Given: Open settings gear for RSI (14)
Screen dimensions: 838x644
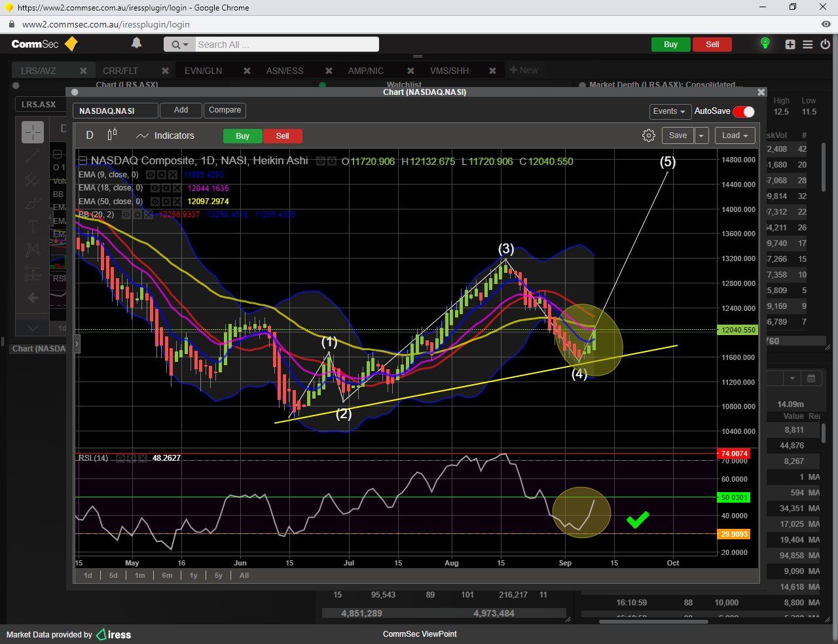Looking at the screenshot, I should (131, 458).
